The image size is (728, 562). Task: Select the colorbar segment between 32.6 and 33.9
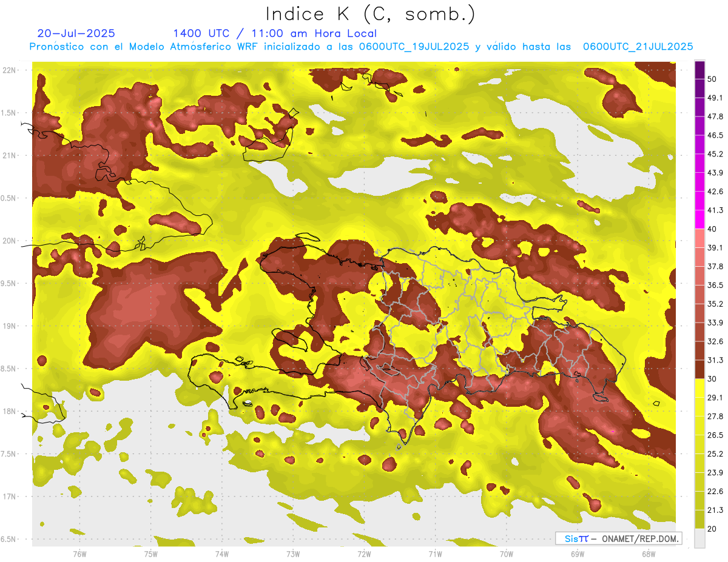[699, 332]
